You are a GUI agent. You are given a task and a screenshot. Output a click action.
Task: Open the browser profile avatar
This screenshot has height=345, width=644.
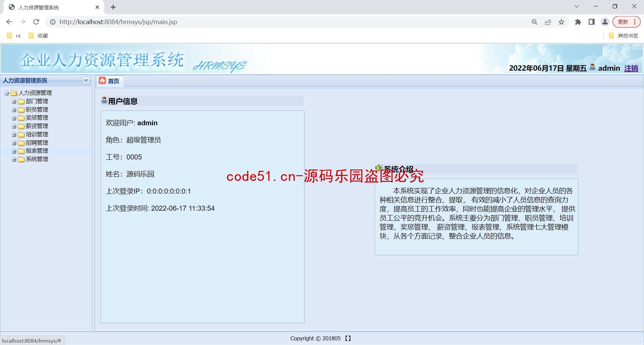point(605,22)
